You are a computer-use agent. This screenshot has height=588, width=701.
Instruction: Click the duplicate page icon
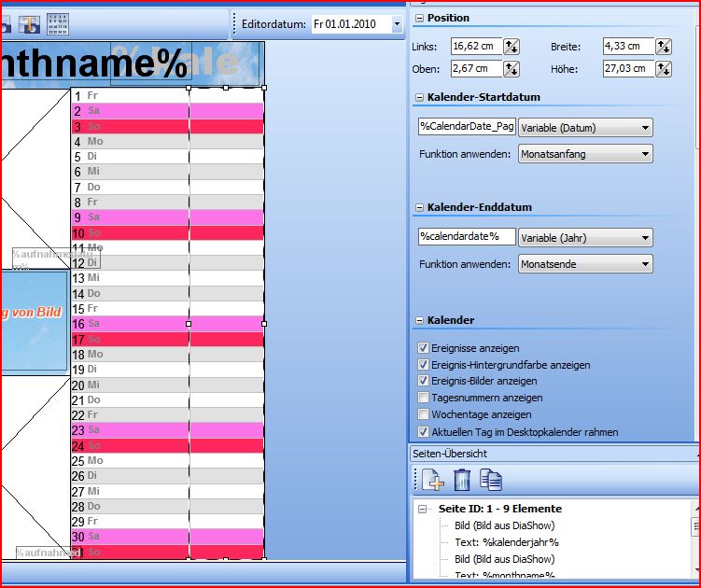pyautogui.click(x=491, y=480)
